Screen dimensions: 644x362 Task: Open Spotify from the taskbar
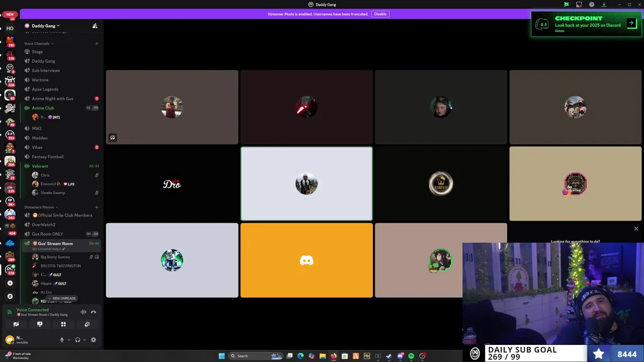point(411,356)
